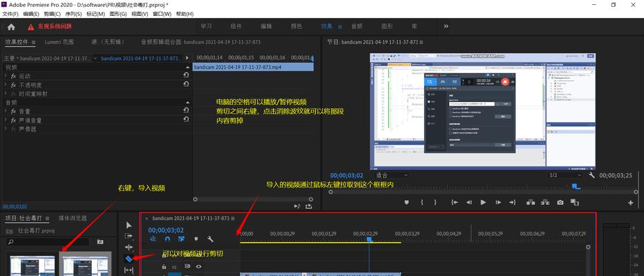Screen dimensions: 644x276
Task: Select the Ripple Edit tool
Action: point(129,247)
